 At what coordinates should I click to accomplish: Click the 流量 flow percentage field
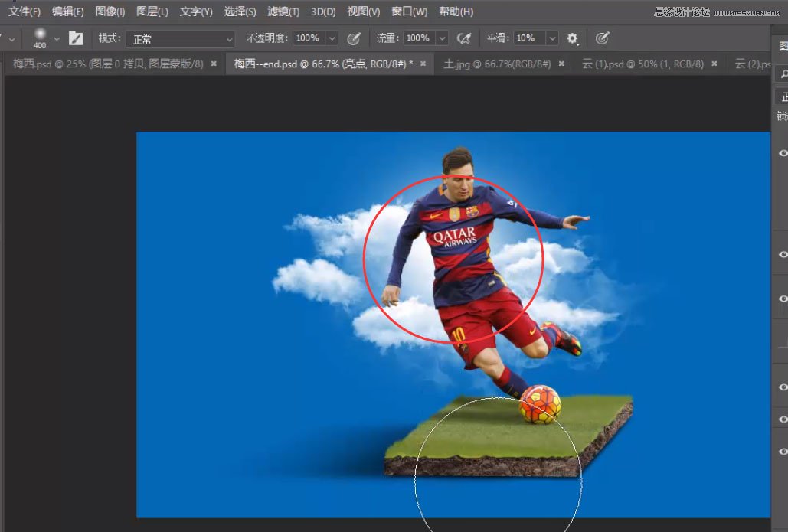point(418,38)
